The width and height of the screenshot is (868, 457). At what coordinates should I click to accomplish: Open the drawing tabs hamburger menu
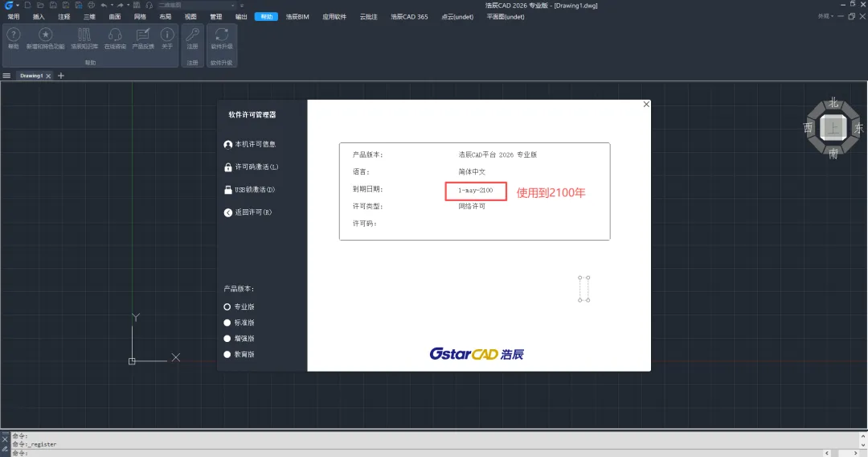(x=6, y=76)
